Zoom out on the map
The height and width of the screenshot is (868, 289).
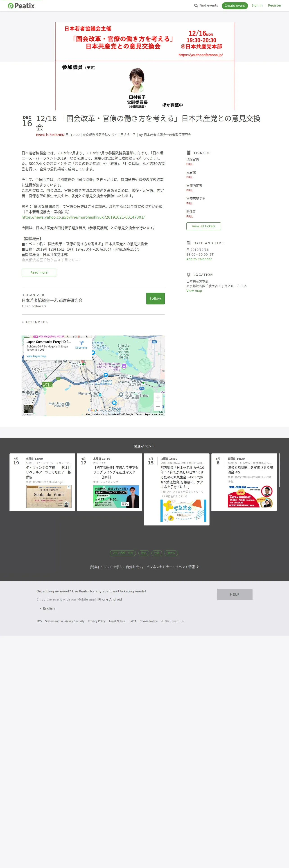(x=158, y=406)
